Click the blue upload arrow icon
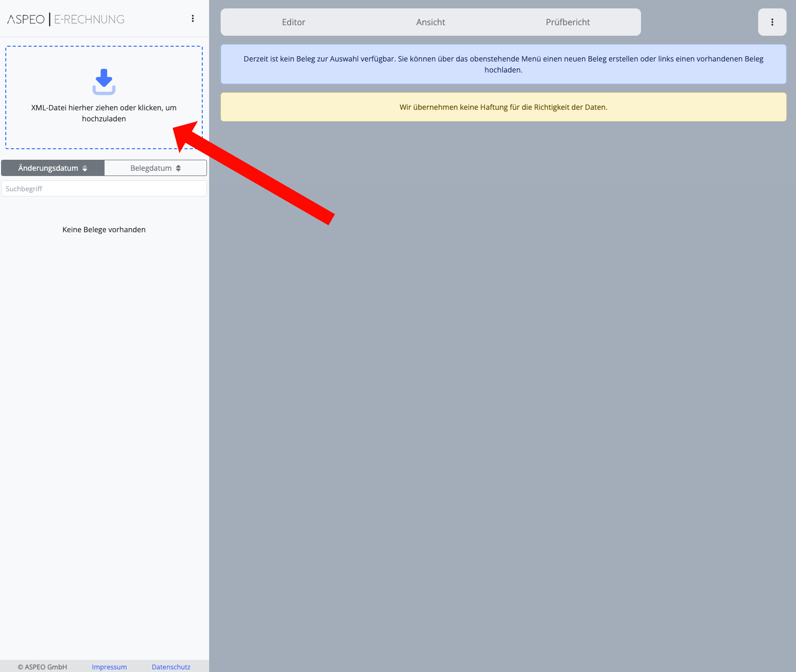The image size is (796, 672). pos(104,81)
